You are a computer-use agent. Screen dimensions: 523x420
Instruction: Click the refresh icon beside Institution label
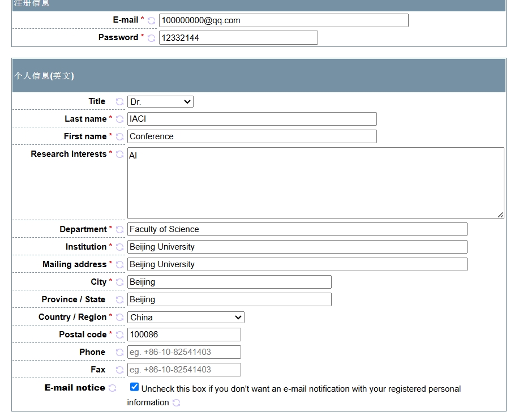pyautogui.click(x=120, y=247)
